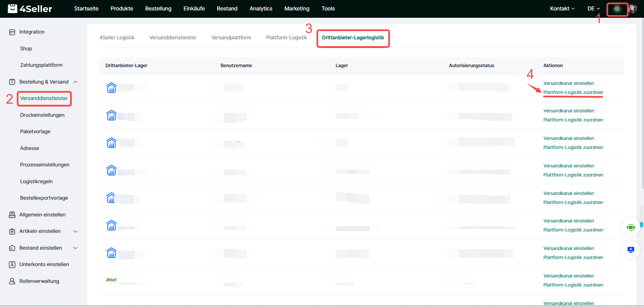This screenshot has height=307, width=644.
Task: Click the Rollenverwaltung person icon
Action: 12,281
